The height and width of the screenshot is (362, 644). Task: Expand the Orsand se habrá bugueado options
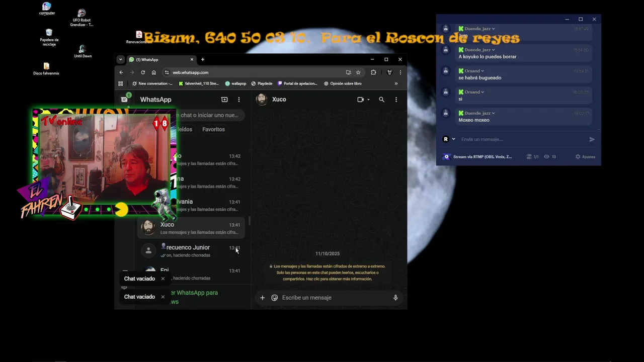click(x=482, y=71)
